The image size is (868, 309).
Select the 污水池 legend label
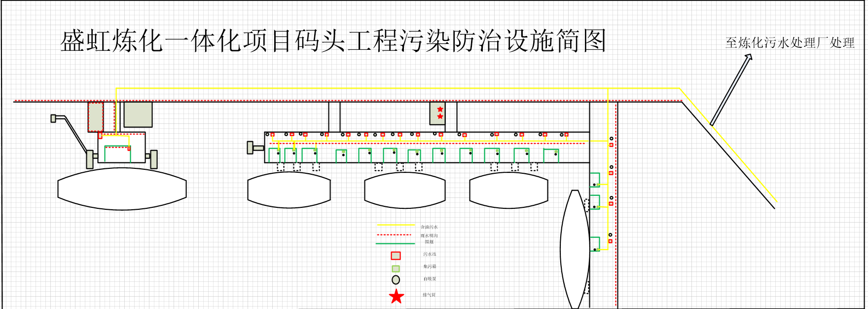pyautogui.click(x=430, y=254)
